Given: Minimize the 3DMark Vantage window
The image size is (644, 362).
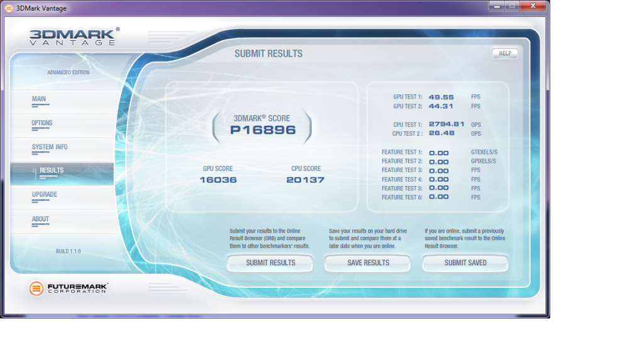Looking at the screenshot, I should point(497,6).
